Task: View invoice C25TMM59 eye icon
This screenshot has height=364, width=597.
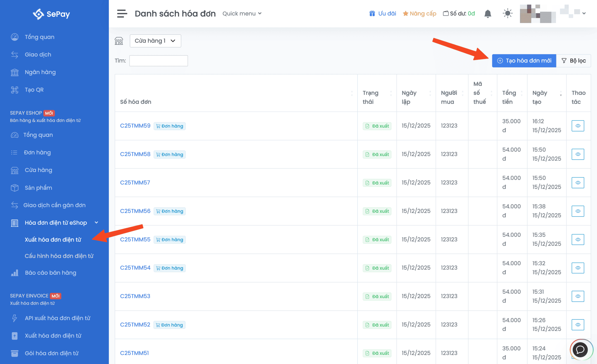Action: [578, 126]
